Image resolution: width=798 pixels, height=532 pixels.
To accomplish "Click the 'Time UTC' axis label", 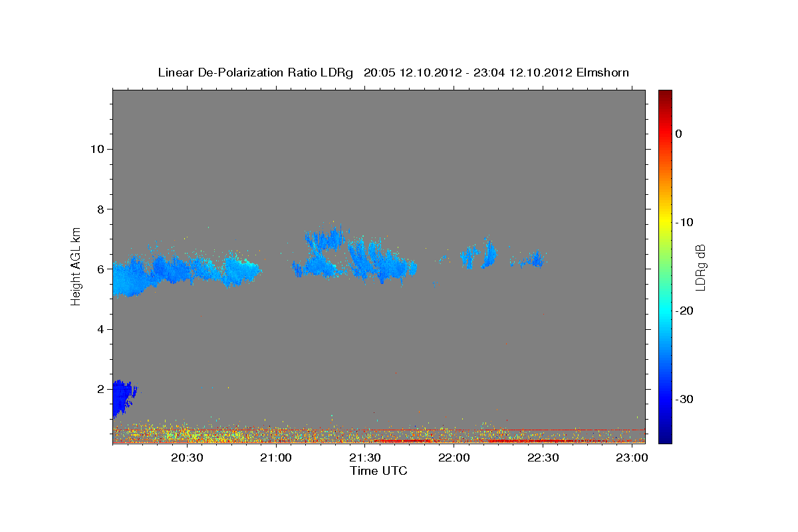I will 378,471.
